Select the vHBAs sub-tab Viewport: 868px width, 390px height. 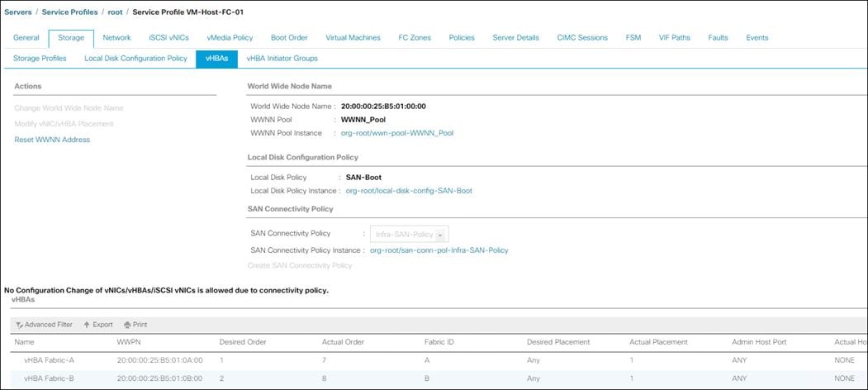tap(216, 58)
